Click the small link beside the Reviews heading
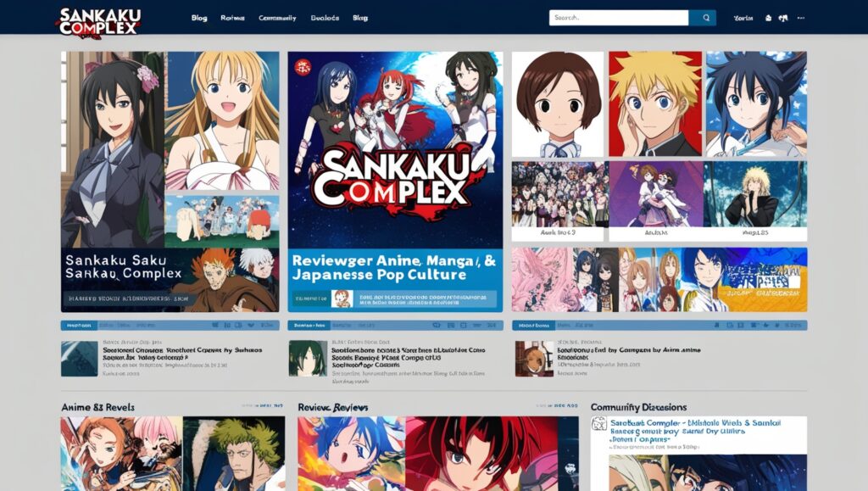The width and height of the screenshot is (868, 491). tap(557, 406)
